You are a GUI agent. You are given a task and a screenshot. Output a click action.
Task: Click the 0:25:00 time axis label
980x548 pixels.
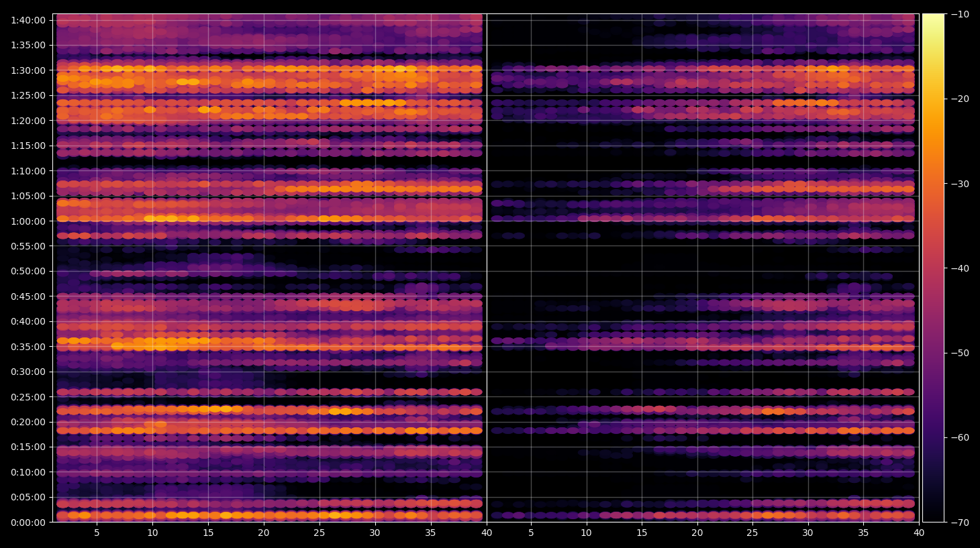tap(28, 397)
